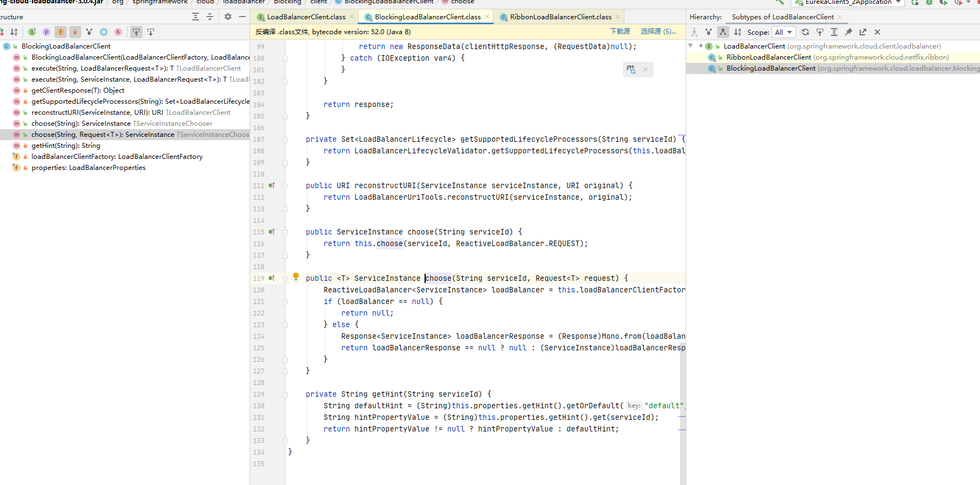The width and height of the screenshot is (980, 485).
Task: Fold getHint method at line 129
Action: pyautogui.click(x=285, y=395)
